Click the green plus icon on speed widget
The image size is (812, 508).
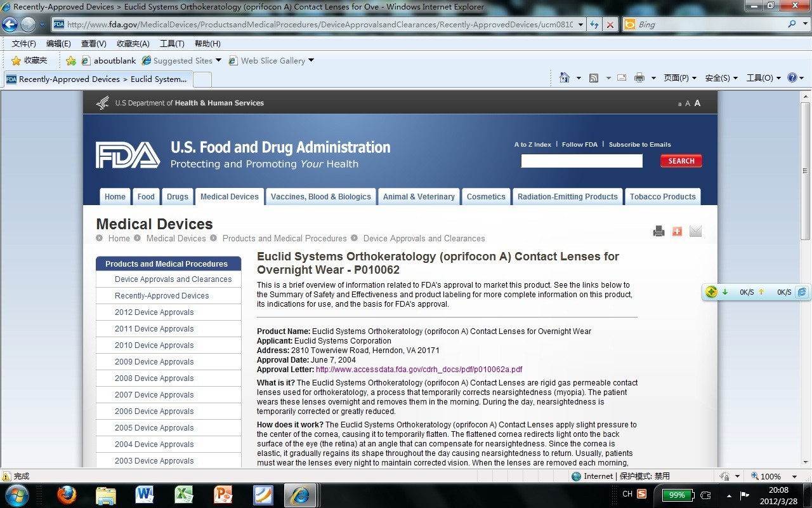pyautogui.click(x=711, y=292)
